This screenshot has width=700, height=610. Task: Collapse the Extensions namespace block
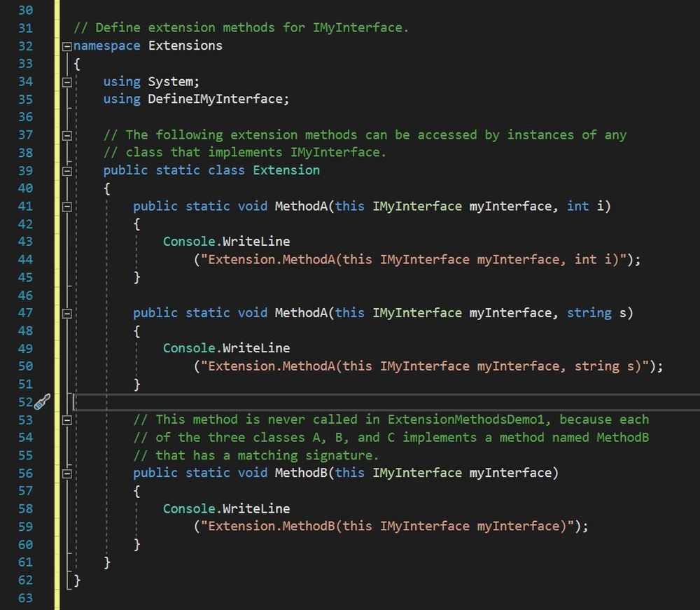(67, 46)
